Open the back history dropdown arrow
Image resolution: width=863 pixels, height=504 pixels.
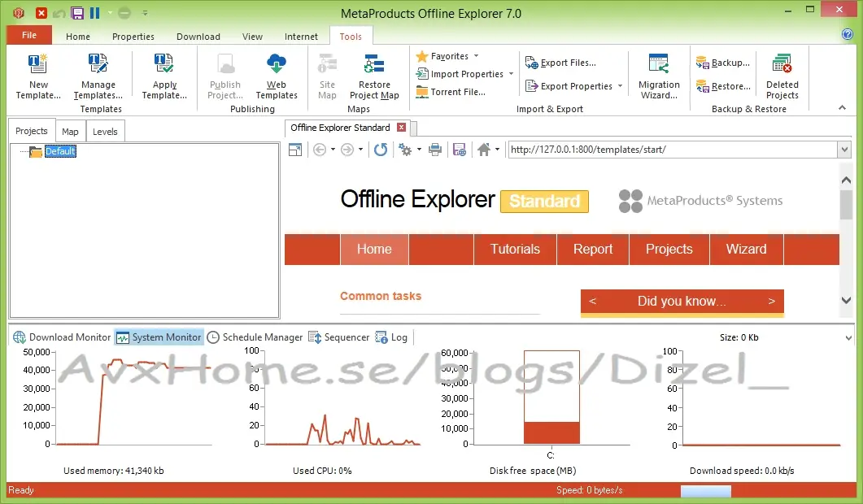[x=333, y=150]
